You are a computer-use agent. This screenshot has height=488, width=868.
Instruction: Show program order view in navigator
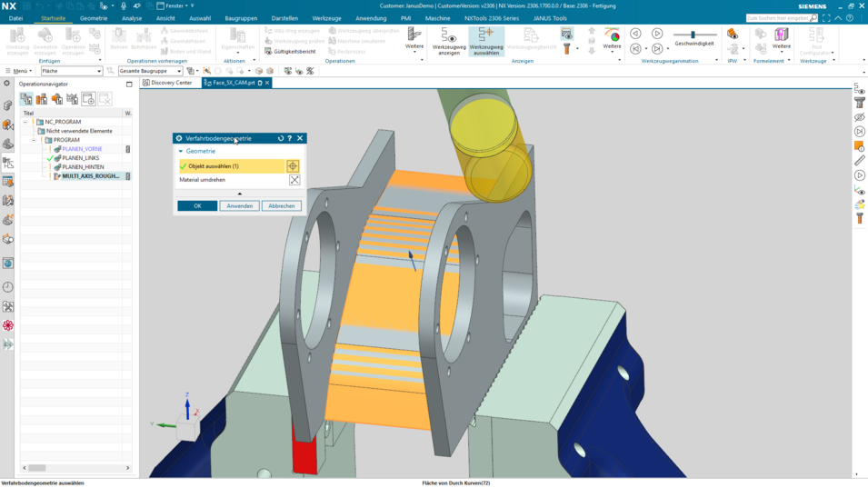coord(26,99)
